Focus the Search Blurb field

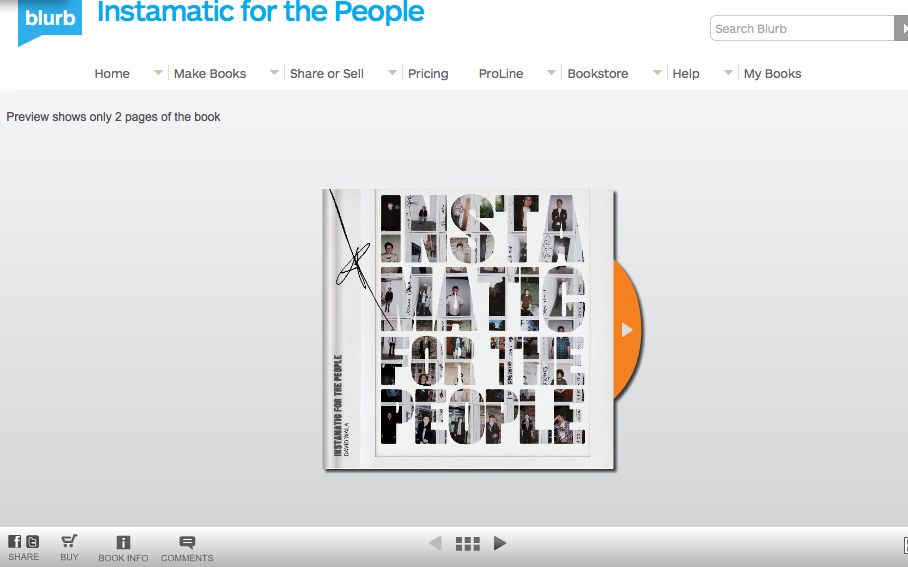(802, 28)
